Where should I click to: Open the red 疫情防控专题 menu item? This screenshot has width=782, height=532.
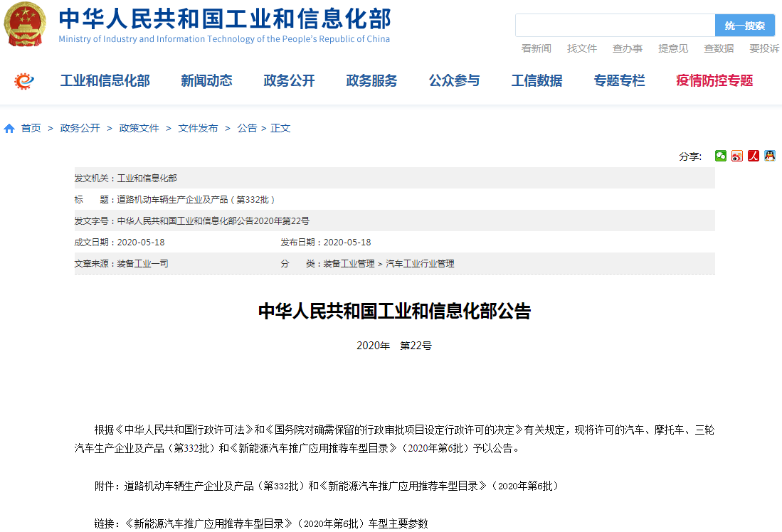(714, 81)
